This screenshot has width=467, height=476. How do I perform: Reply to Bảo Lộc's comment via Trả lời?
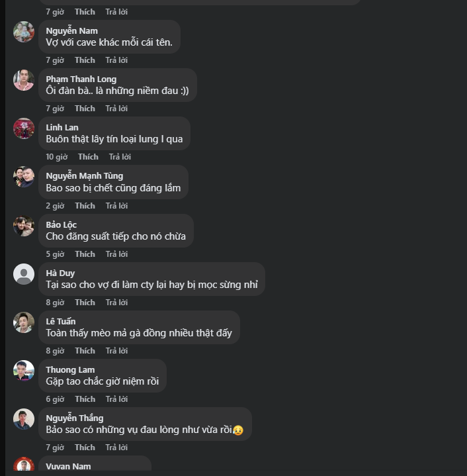click(x=116, y=254)
